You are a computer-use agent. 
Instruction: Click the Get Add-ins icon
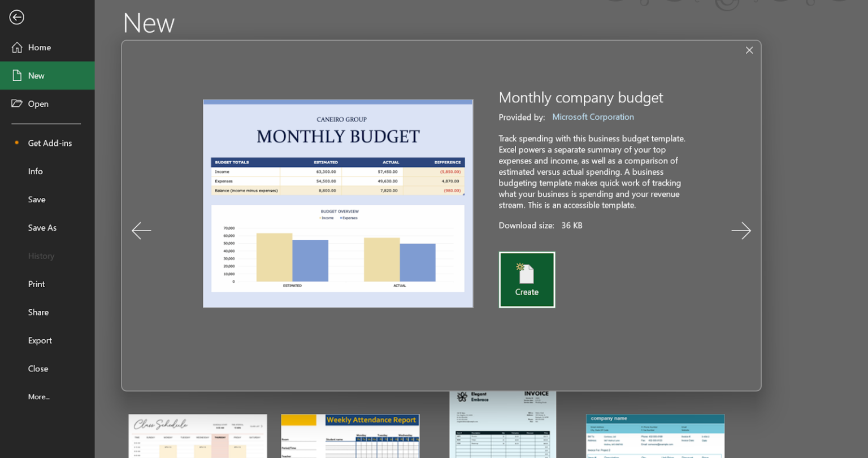(x=16, y=143)
